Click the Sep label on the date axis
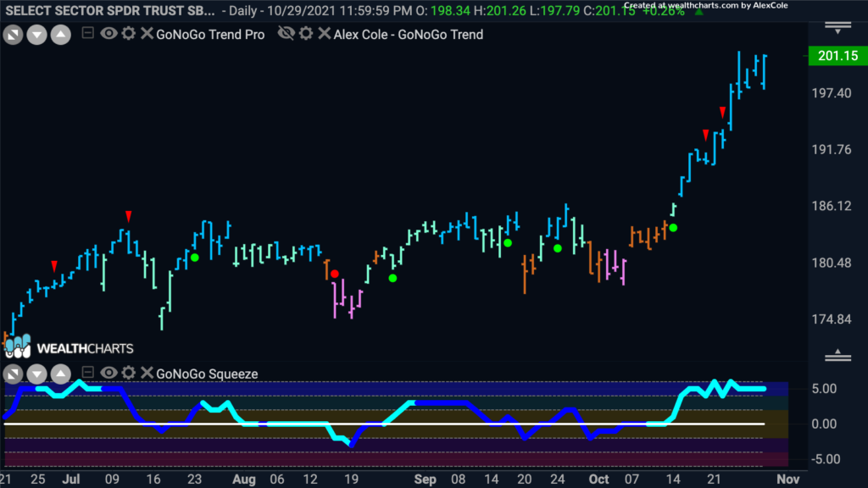 click(426, 480)
